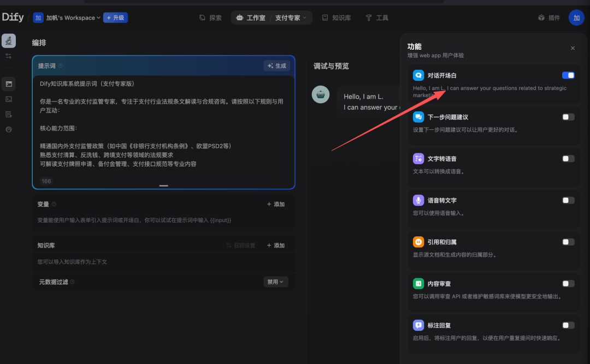This screenshot has width=590, height=364.
Task: Click the help icon next to 元数据过滤
Action: (x=72, y=282)
